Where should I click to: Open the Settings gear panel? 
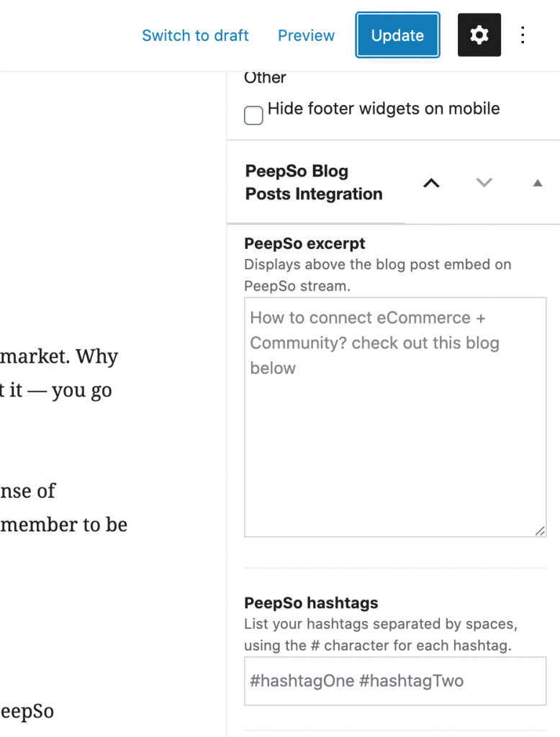479,35
